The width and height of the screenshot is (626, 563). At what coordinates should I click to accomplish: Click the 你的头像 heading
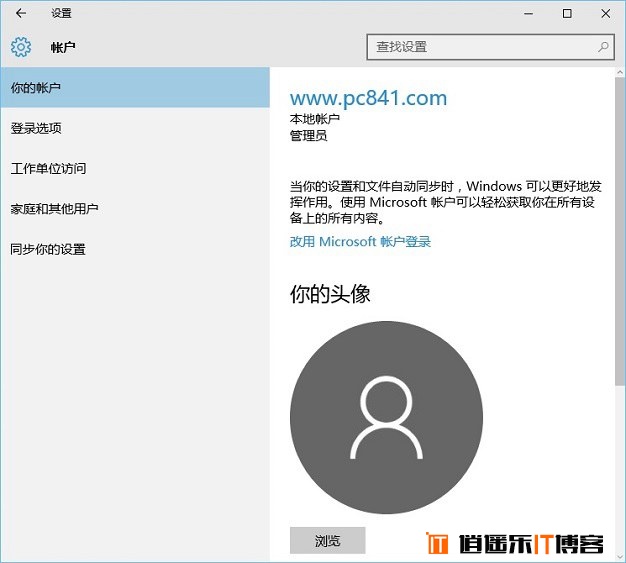click(330, 294)
